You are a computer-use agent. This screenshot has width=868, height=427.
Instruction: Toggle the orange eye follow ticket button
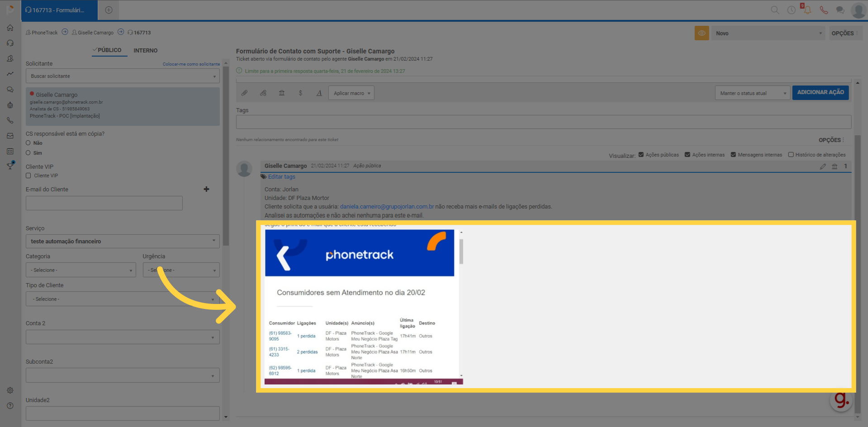pyautogui.click(x=702, y=33)
